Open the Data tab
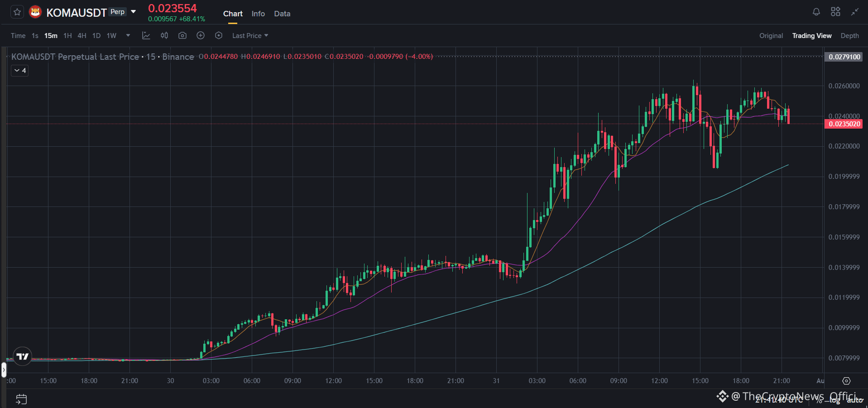The width and height of the screenshot is (868, 408). (282, 14)
